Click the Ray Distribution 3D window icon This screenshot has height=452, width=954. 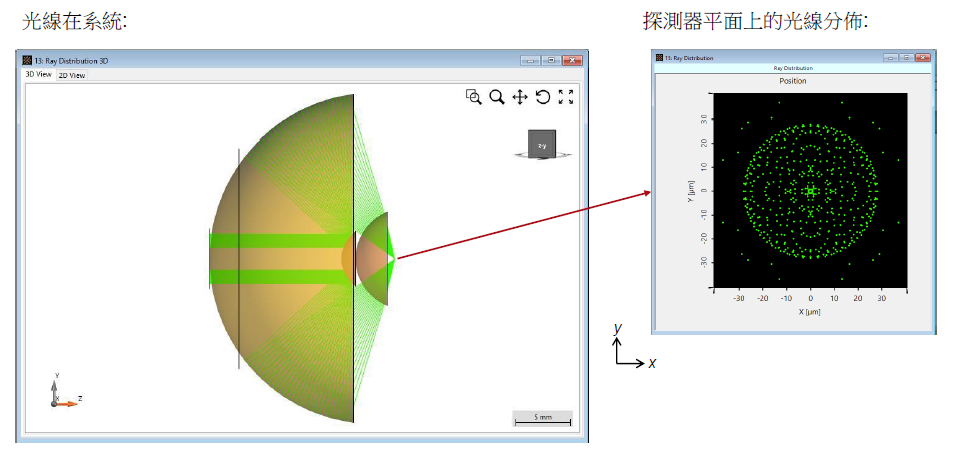27,61
